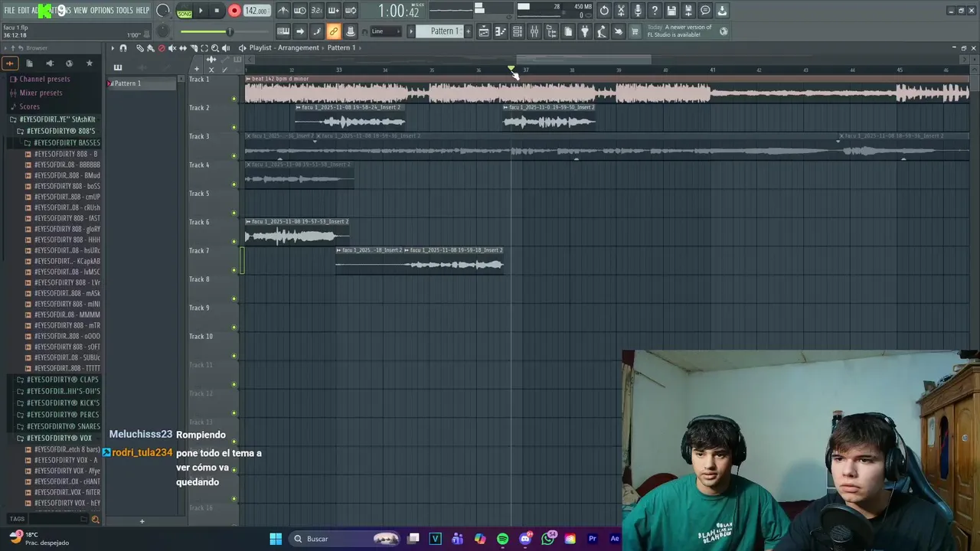Screen dimensions: 980x551
Task: Toggle the playlist snap magnet icon
Action: 123,48
